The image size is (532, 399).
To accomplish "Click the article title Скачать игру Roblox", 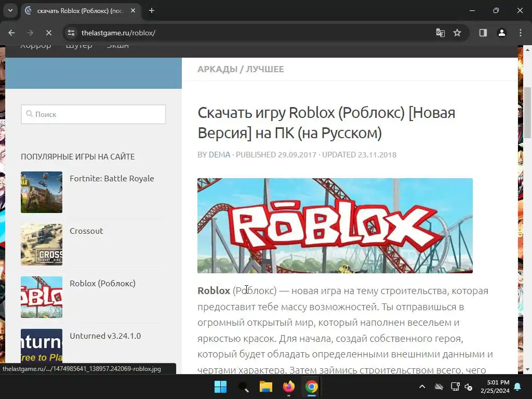I will (x=326, y=123).
